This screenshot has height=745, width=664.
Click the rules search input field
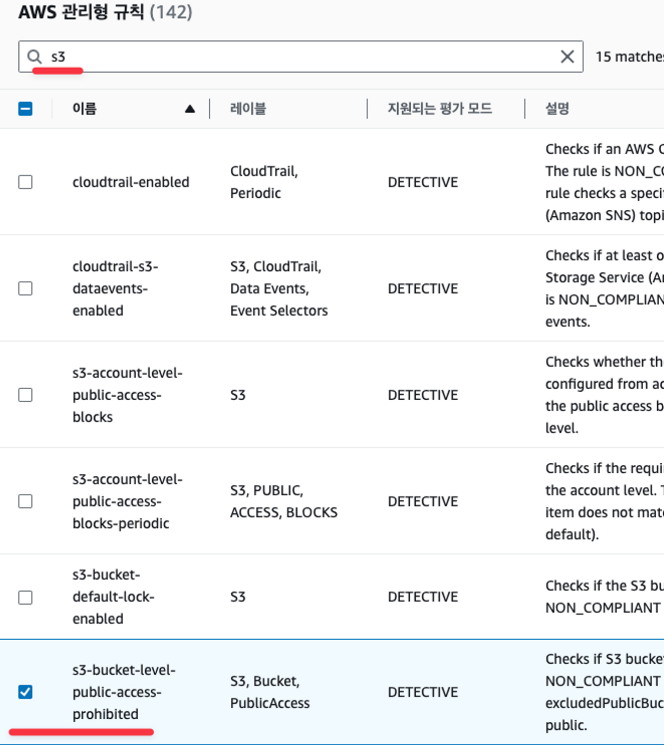click(x=301, y=57)
